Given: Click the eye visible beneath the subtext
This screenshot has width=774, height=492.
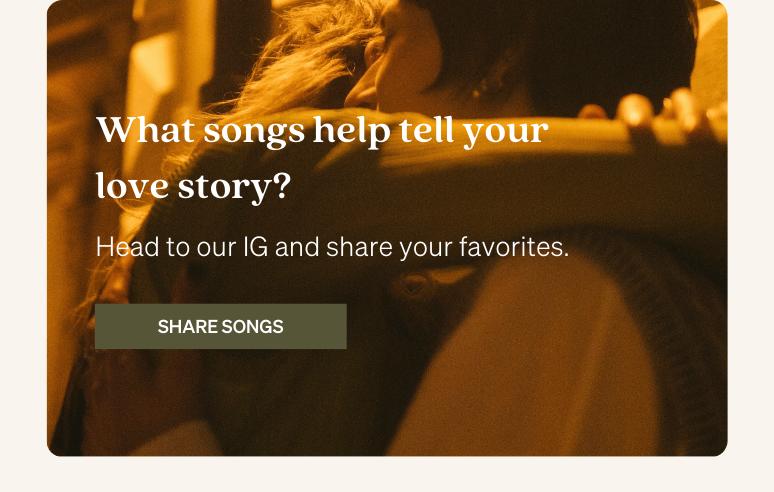Looking at the screenshot, I should click(414, 284).
